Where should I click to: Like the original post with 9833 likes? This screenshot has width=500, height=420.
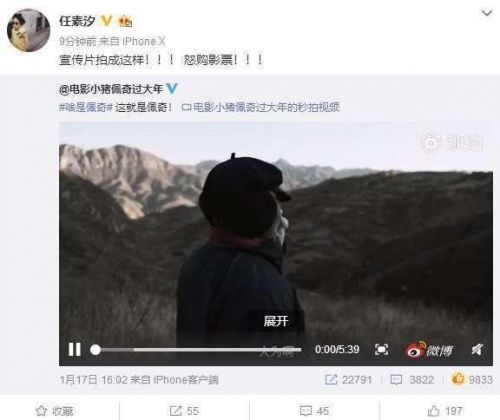point(472,379)
